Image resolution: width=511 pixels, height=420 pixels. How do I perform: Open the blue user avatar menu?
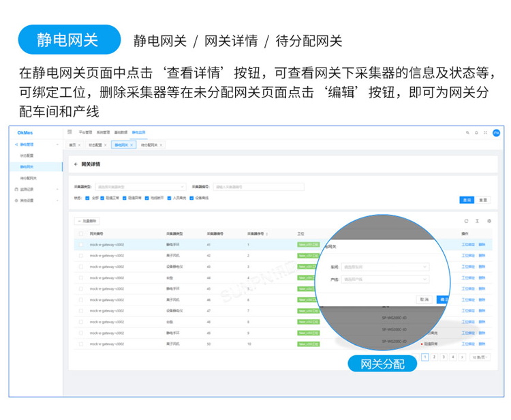tap(496, 132)
